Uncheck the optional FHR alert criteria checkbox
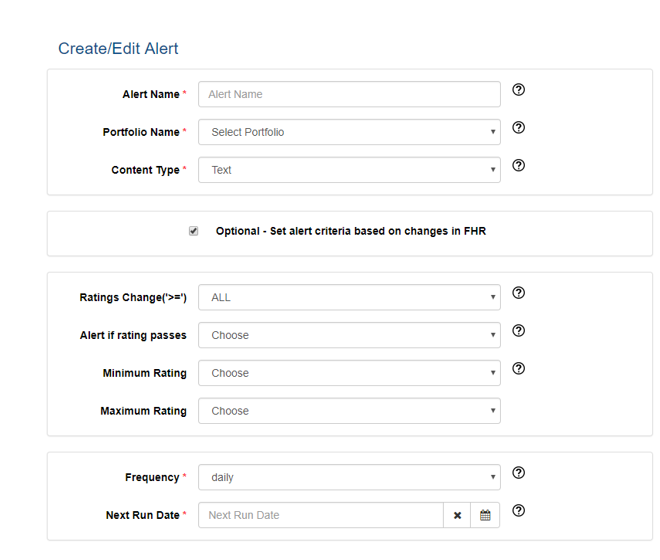 pos(193,231)
